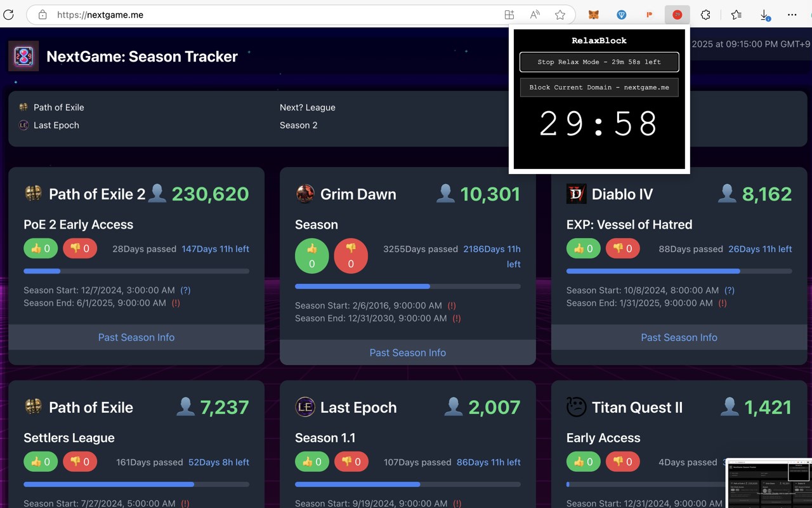Click (?) next to PoE 2 season start
This screenshot has height=508, width=812.
coord(185,290)
